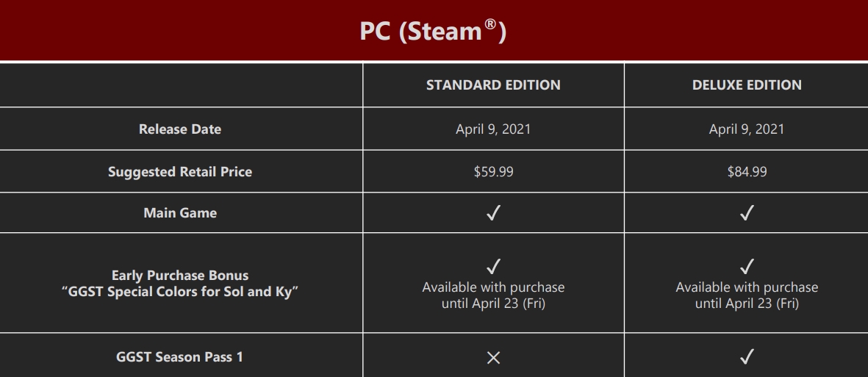Viewport: 868px width, 377px height.
Task: Click the Early Purchase Bonus checkmark for Standard Edition
Action: coord(493,266)
